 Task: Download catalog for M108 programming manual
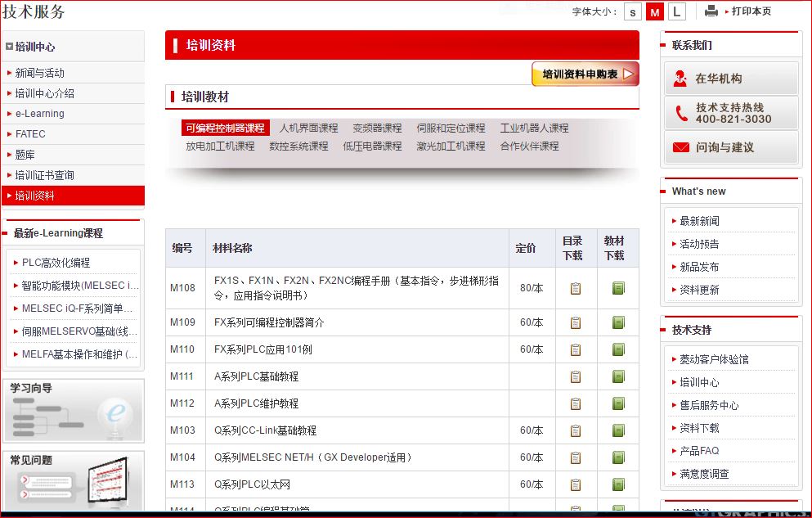576,288
